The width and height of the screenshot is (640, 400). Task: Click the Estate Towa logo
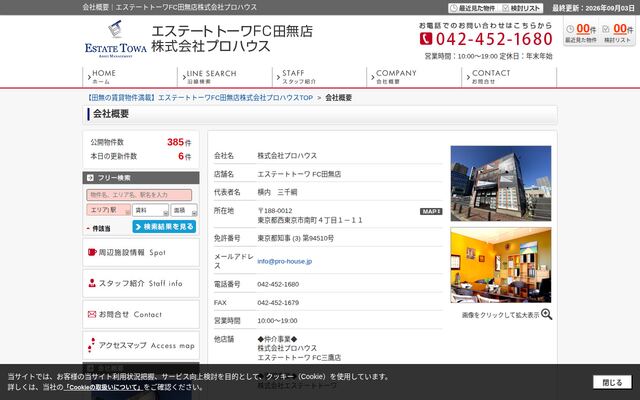(116, 39)
